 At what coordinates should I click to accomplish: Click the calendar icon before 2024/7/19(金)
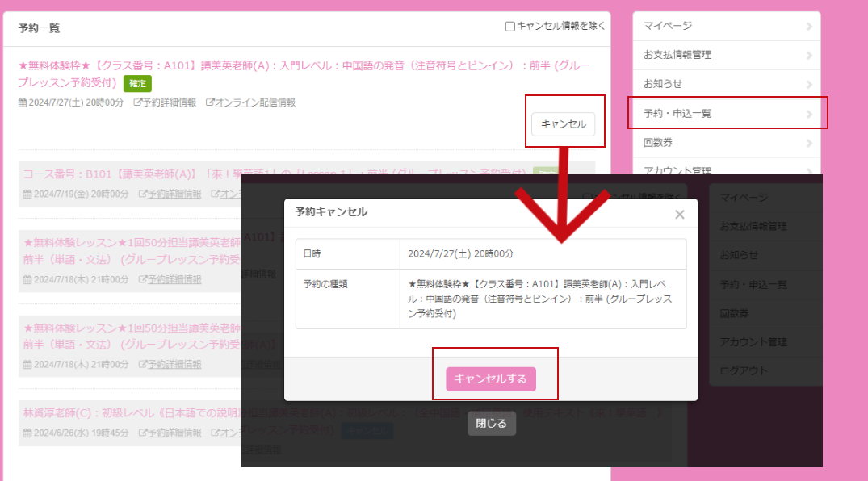pos(27,194)
